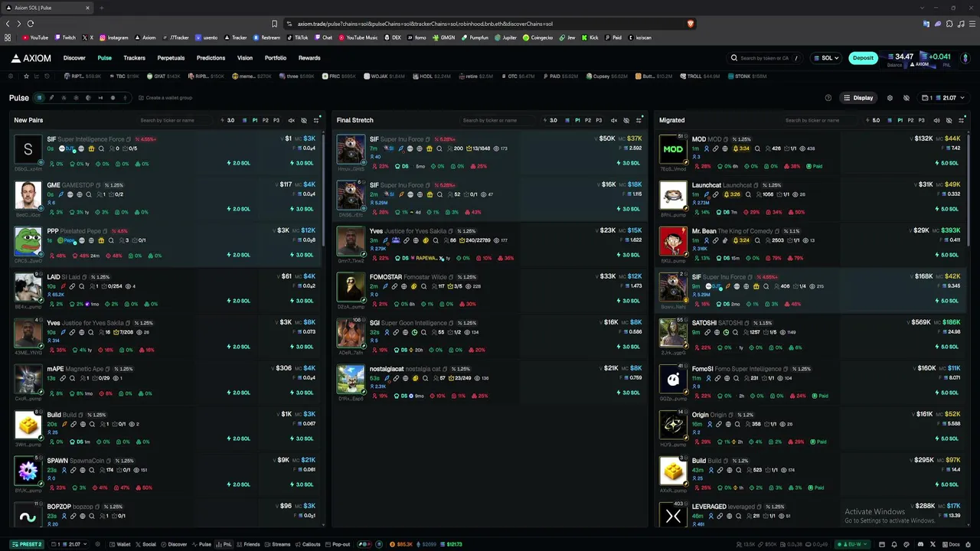Open Streams in bottom toolbar
Screen dimensions: 980x551
[277, 544]
